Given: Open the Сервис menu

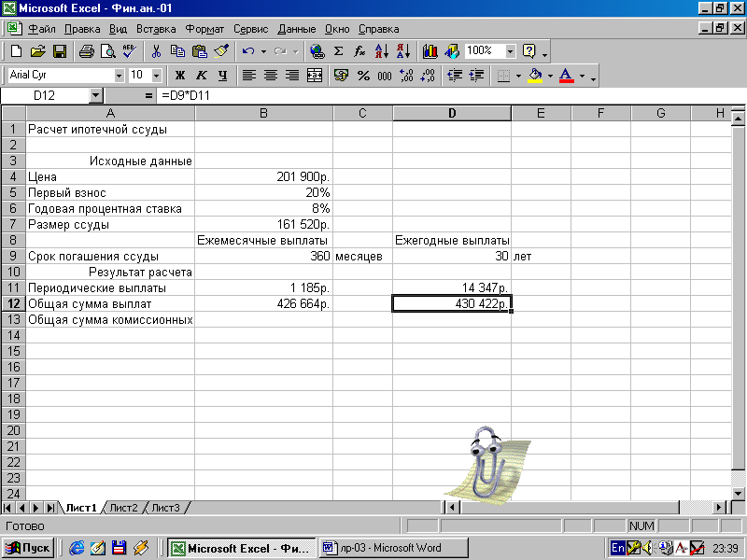Looking at the screenshot, I should 250,29.
